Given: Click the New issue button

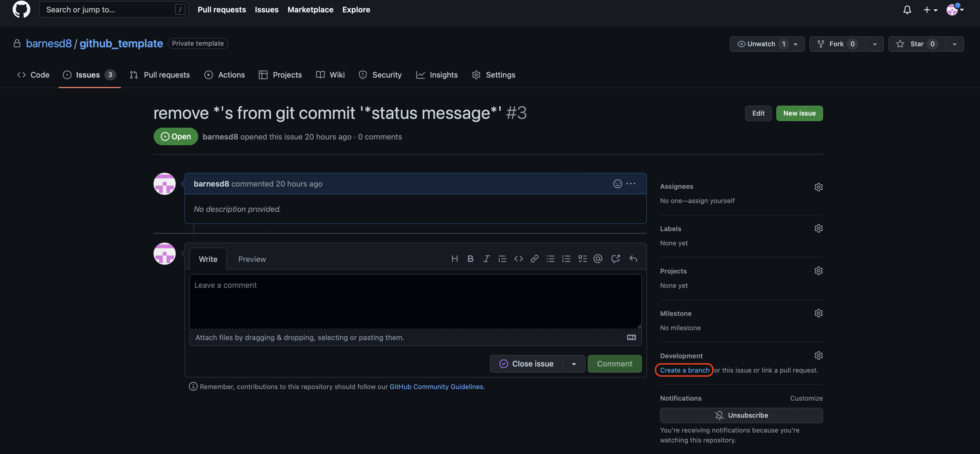Looking at the screenshot, I should tap(799, 113).
